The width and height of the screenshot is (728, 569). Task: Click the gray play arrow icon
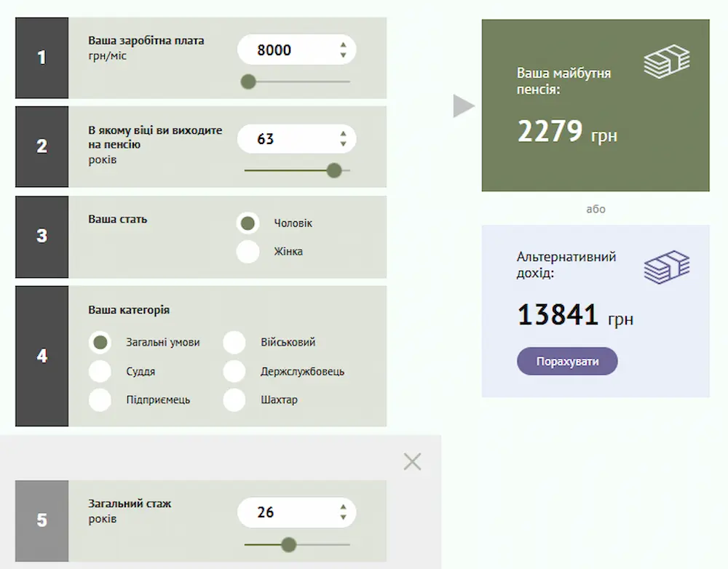[x=463, y=106]
